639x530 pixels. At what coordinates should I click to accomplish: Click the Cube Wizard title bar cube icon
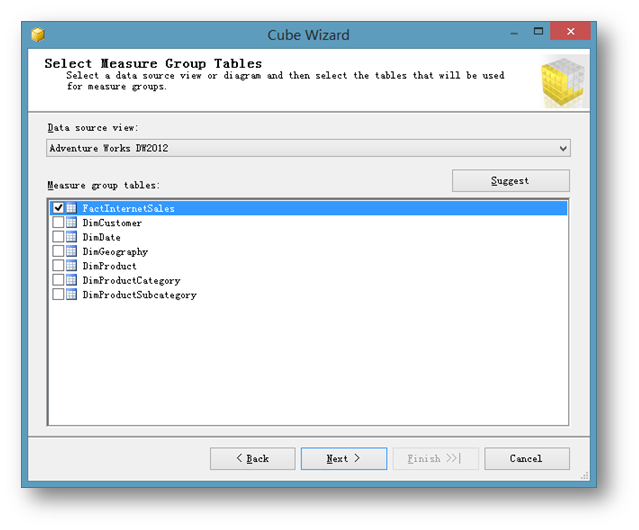[x=38, y=34]
